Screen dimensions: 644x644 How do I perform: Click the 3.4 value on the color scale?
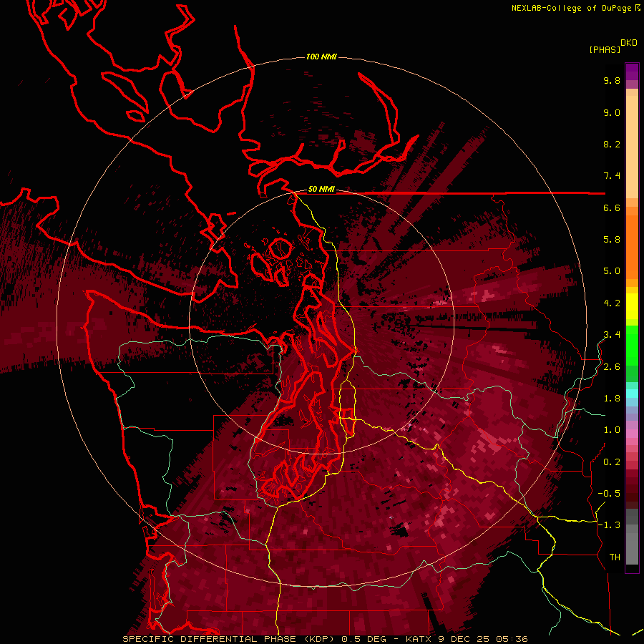click(x=612, y=335)
